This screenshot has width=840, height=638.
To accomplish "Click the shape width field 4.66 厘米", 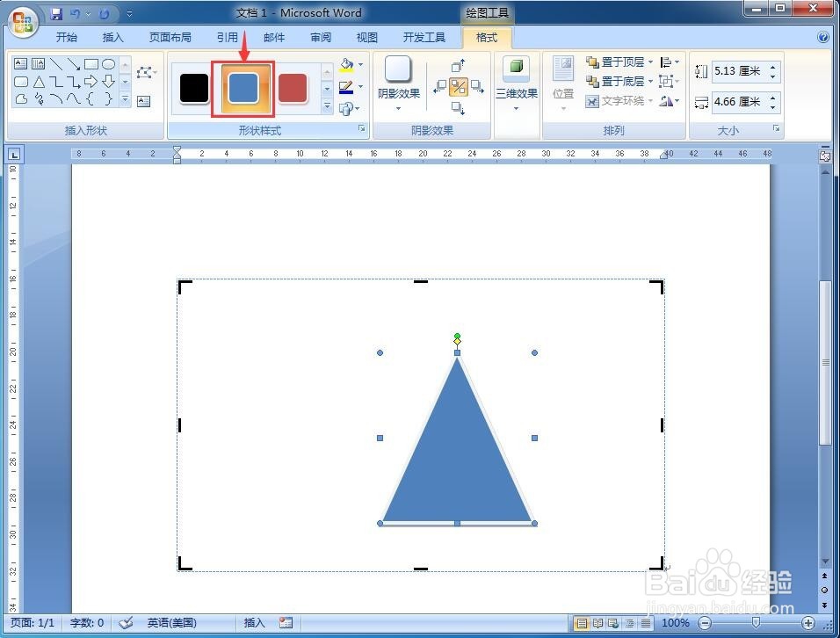I will (x=740, y=102).
